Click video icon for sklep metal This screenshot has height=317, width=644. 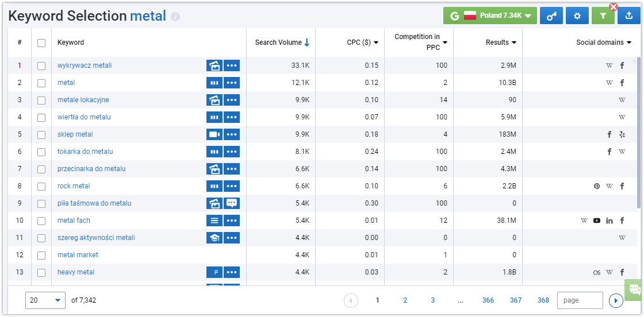(214, 134)
